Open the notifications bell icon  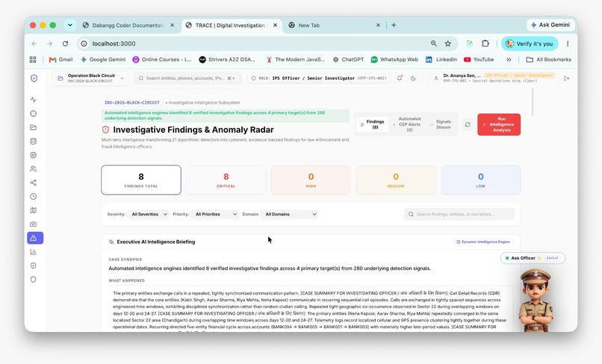(x=400, y=78)
